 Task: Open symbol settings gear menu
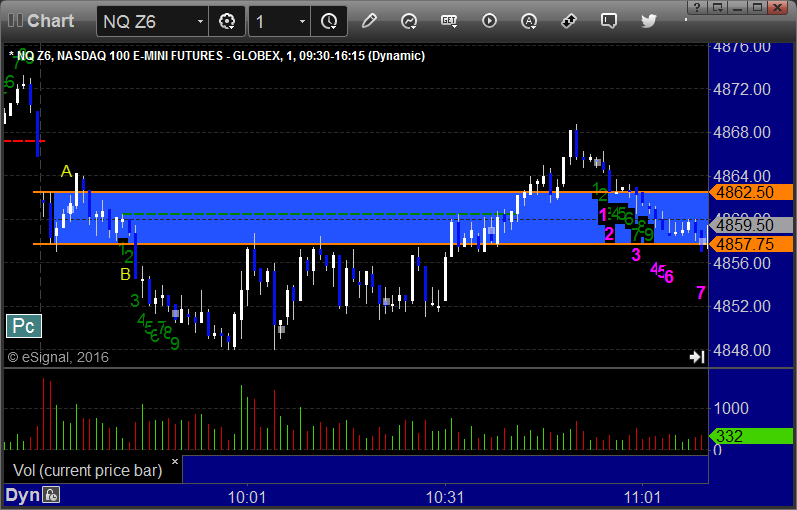pos(227,21)
